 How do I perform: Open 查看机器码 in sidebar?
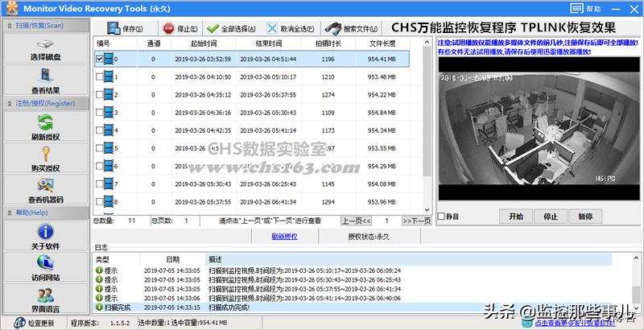[46, 190]
